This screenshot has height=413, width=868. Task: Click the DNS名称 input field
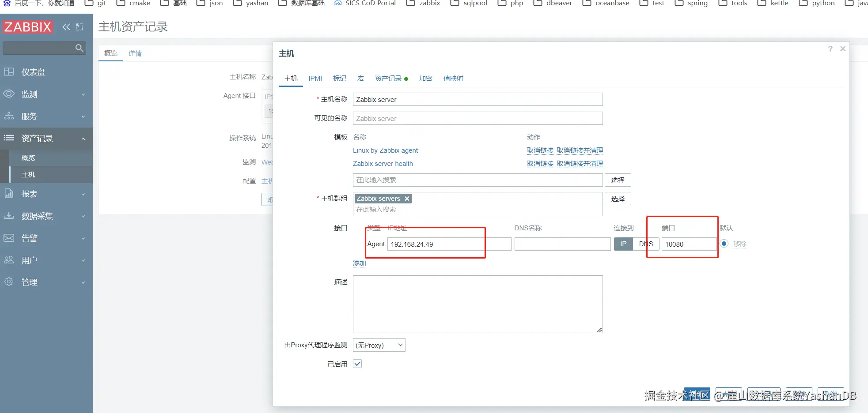coord(563,244)
